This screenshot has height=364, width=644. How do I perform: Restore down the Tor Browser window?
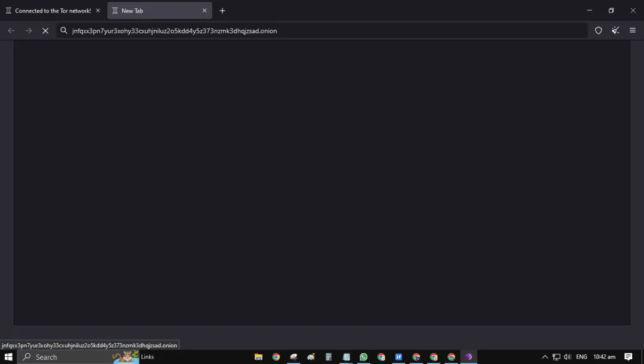(x=611, y=10)
